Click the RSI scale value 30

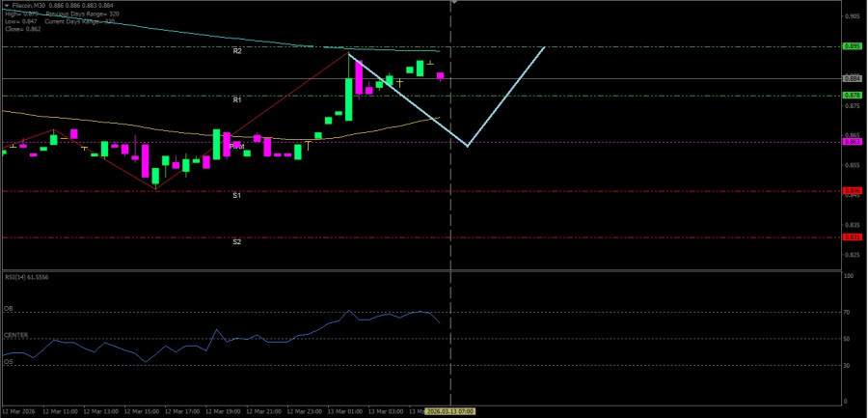846,366
